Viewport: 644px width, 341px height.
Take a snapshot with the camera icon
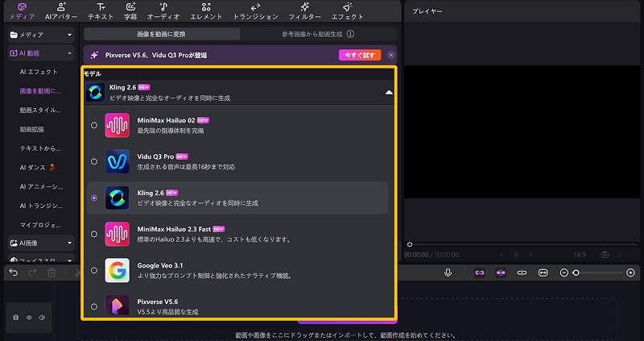click(605, 255)
